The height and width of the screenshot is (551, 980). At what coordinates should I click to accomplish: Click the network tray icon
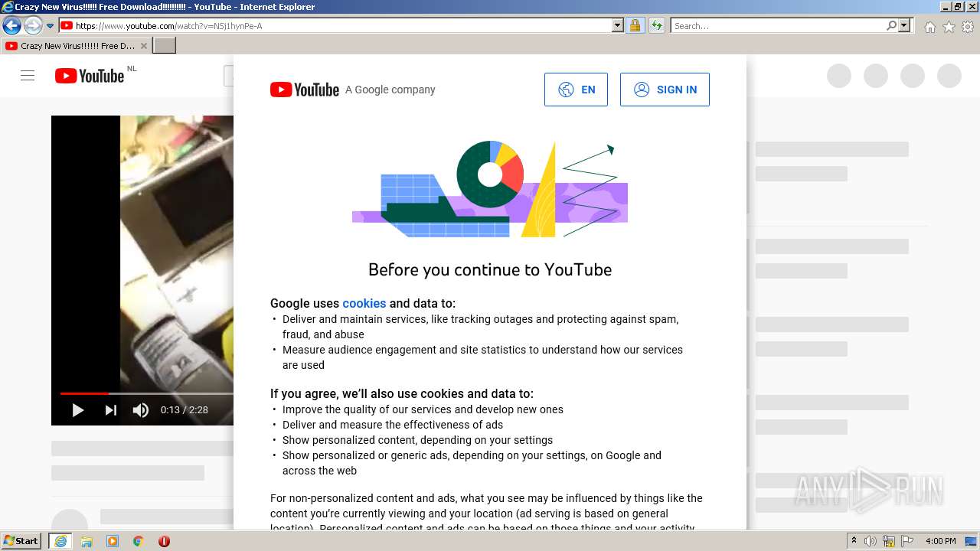(889, 541)
